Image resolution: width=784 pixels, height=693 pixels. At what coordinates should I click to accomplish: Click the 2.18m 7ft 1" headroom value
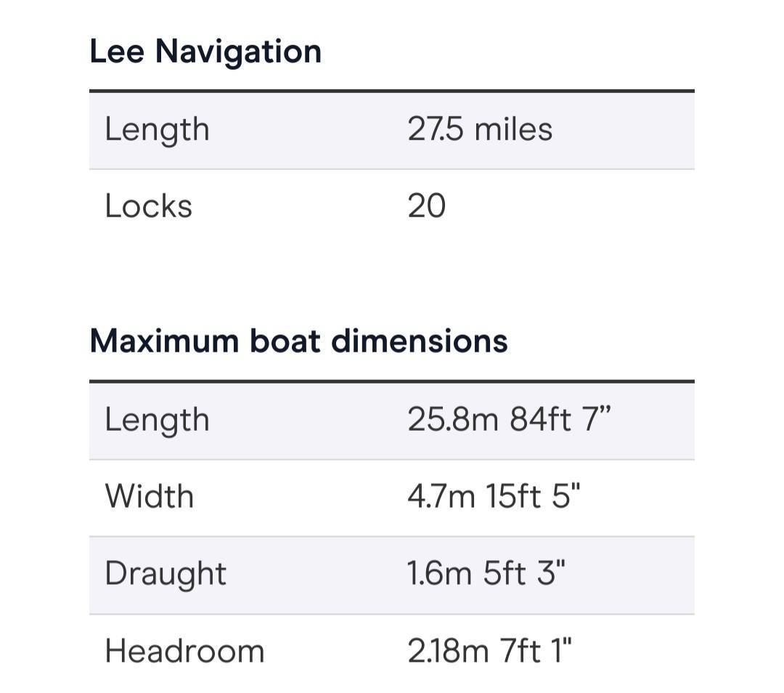[489, 651]
